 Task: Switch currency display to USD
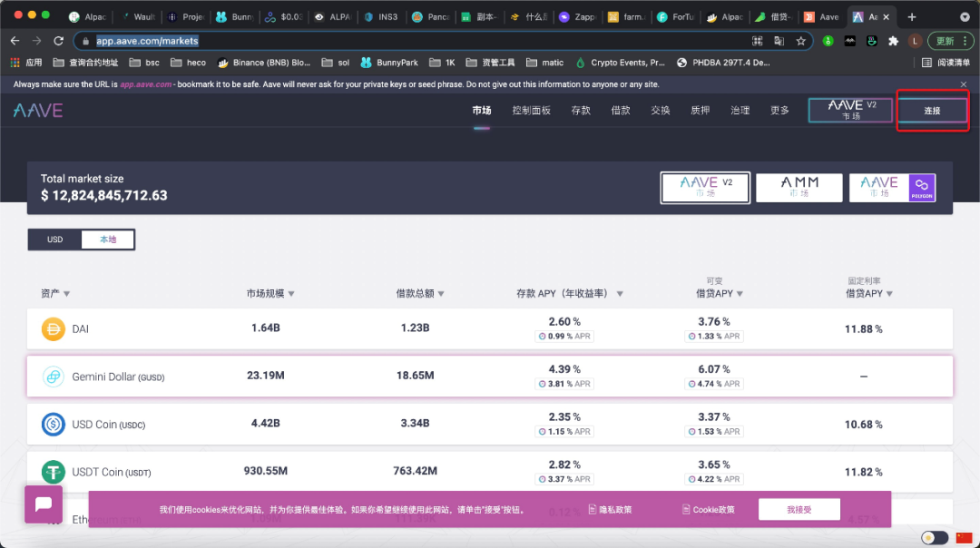coord(54,240)
